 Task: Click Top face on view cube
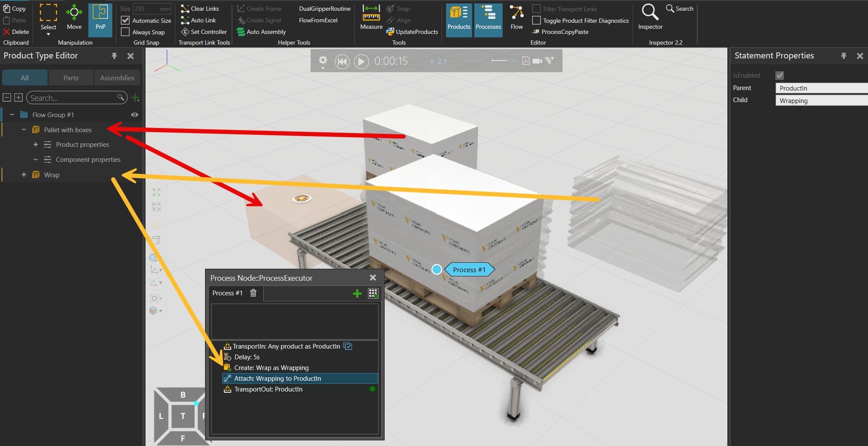pyautogui.click(x=183, y=416)
